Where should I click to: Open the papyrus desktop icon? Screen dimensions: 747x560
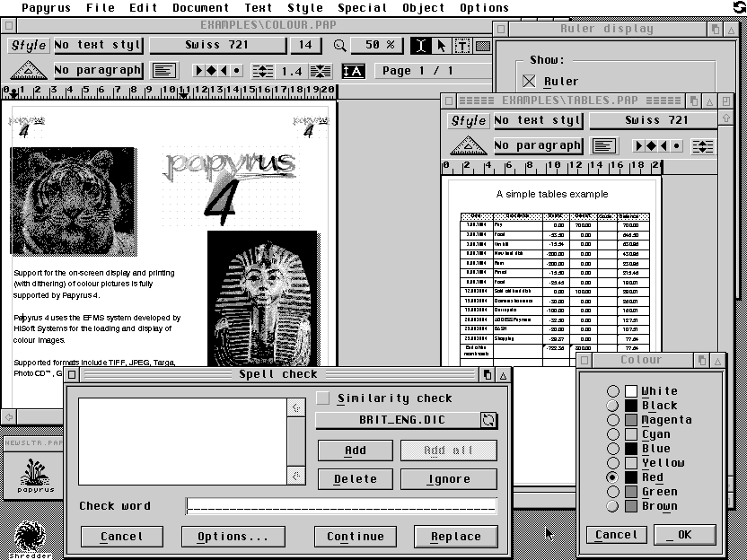[x=35, y=475]
